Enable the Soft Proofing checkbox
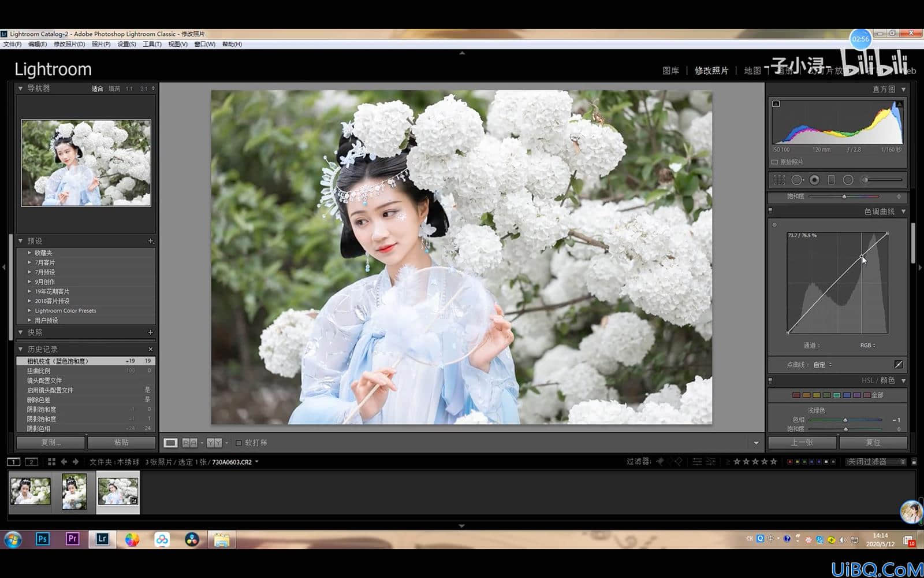This screenshot has height=578, width=924. click(x=239, y=443)
